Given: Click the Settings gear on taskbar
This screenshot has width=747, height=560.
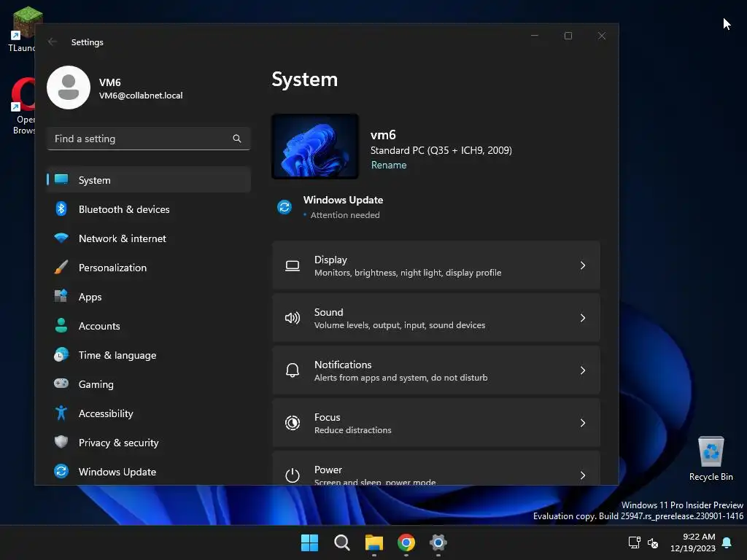Looking at the screenshot, I should (438, 542).
